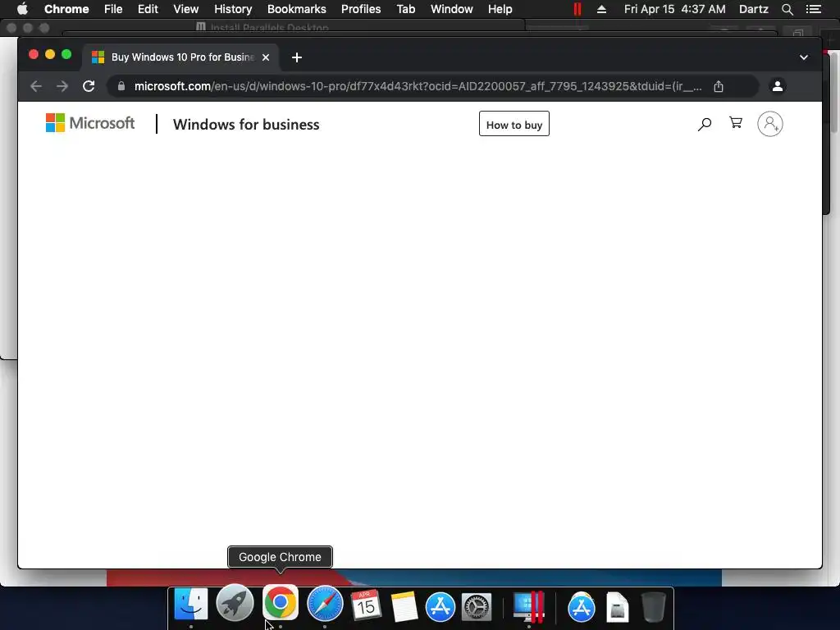Select the Buy Windows 10 Pro tab
The height and width of the screenshot is (630, 840).
tap(180, 57)
